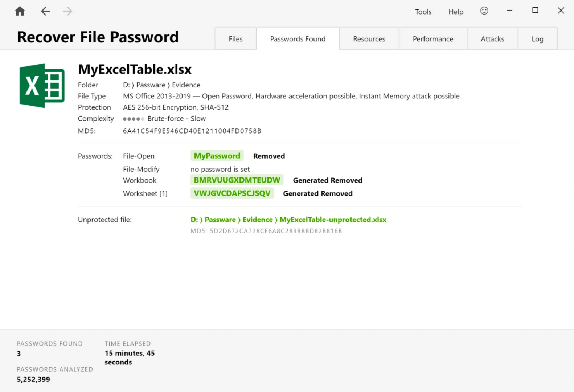Click the home icon to return home
The width and height of the screenshot is (574, 392).
coord(19,11)
